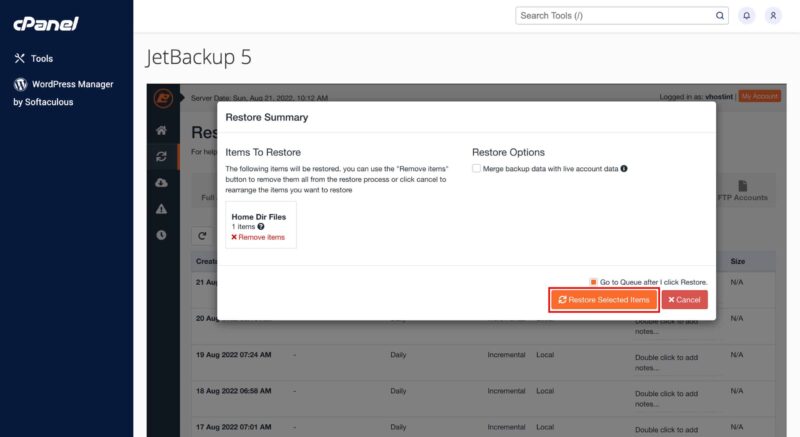800x437 pixels.
Task: Open the JetBackup queue clock icon
Action: coord(161,235)
